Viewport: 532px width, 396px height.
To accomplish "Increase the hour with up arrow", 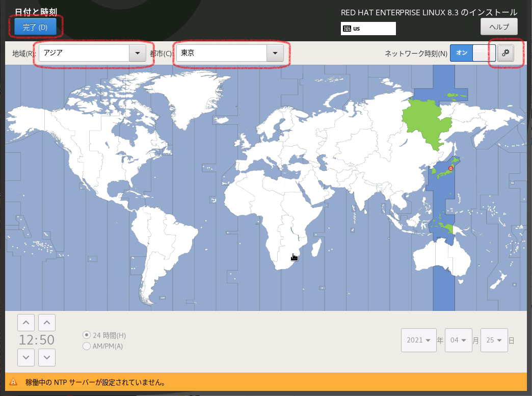I will pyautogui.click(x=26, y=323).
